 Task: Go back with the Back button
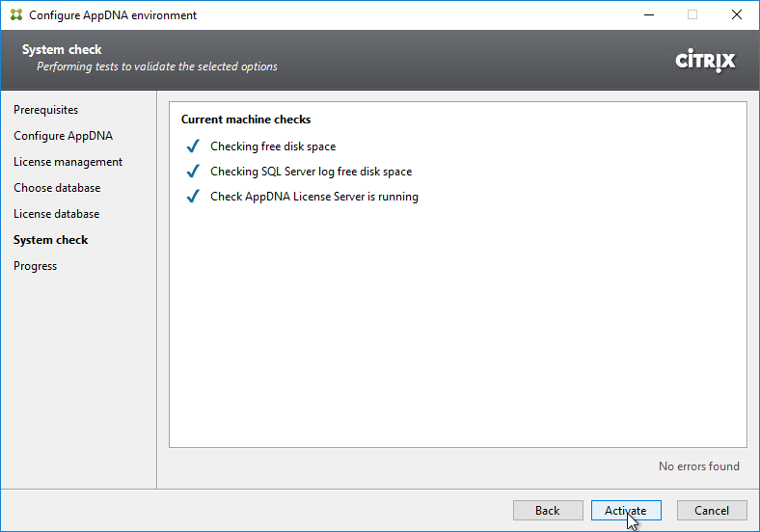[x=548, y=510]
